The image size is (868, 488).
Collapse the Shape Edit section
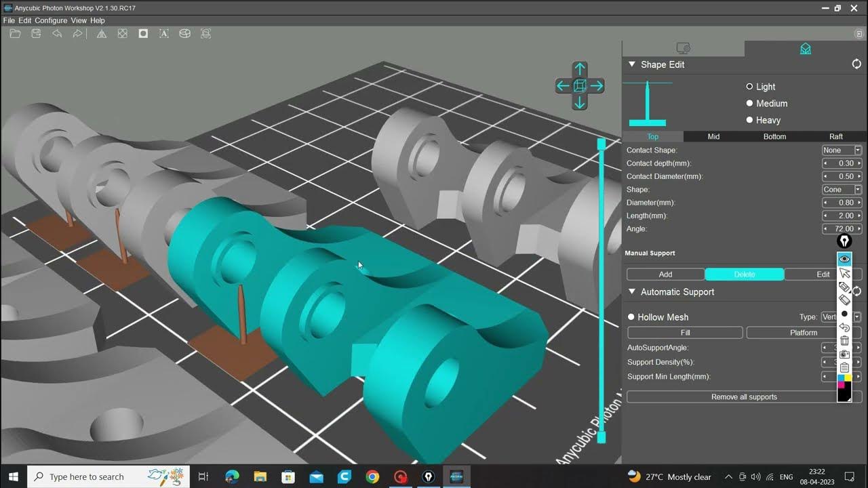click(632, 64)
